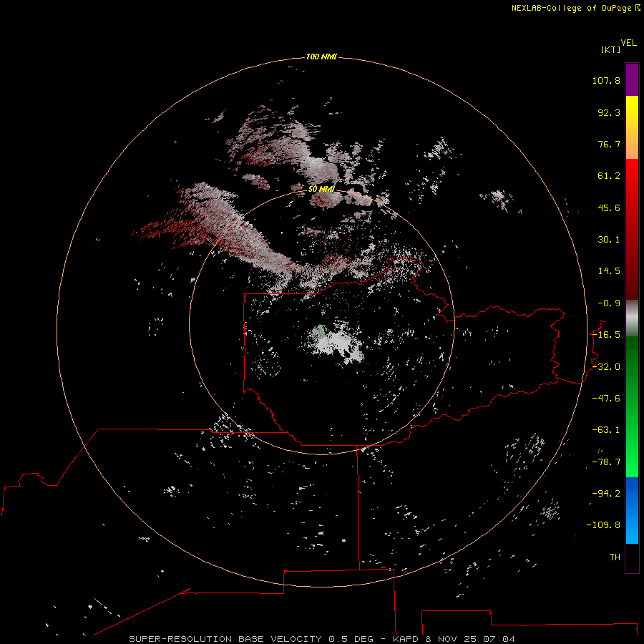644x644 pixels.
Task: Click the 07:04 timestamp in the caption
Action: (499, 639)
